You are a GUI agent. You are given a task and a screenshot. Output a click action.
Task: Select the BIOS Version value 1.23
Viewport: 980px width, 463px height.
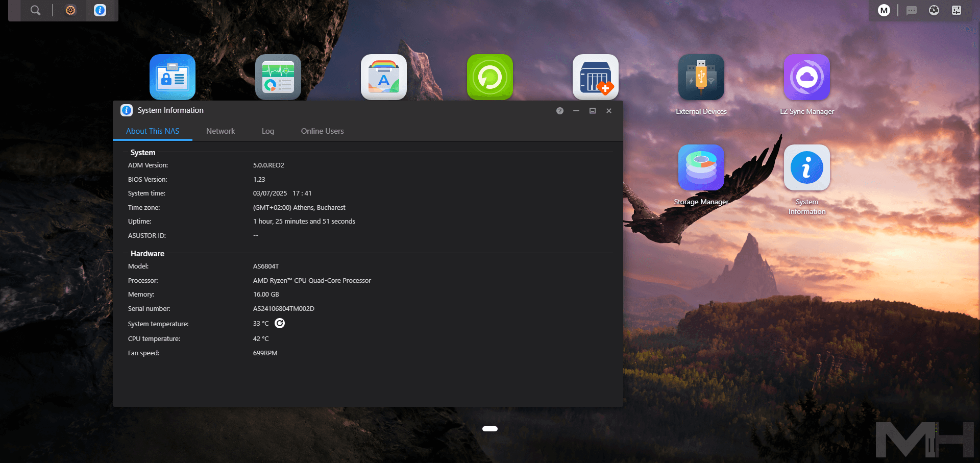pos(259,180)
